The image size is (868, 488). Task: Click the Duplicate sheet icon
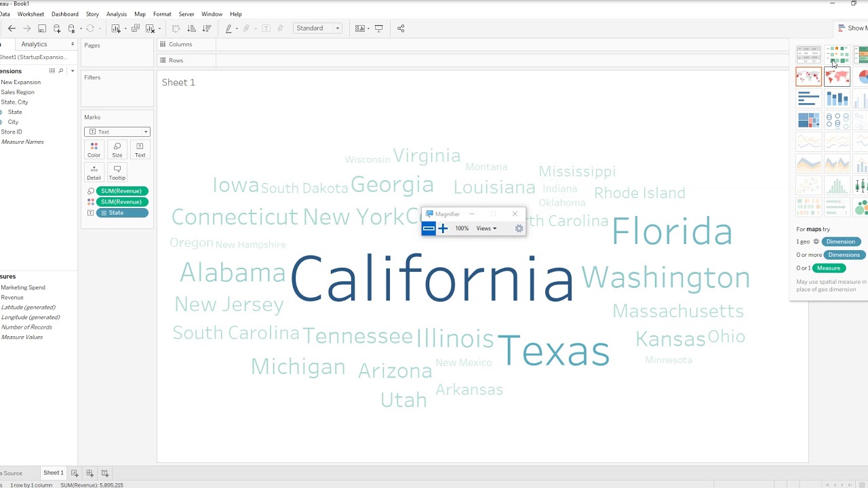(136, 28)
